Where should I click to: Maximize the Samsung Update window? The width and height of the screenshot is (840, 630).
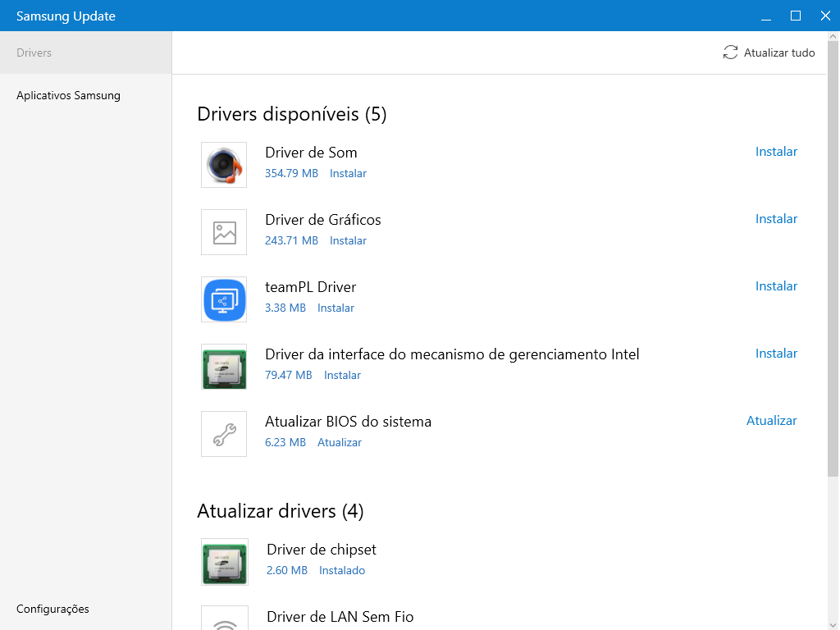pyautogui.click(x=796, y=16)
